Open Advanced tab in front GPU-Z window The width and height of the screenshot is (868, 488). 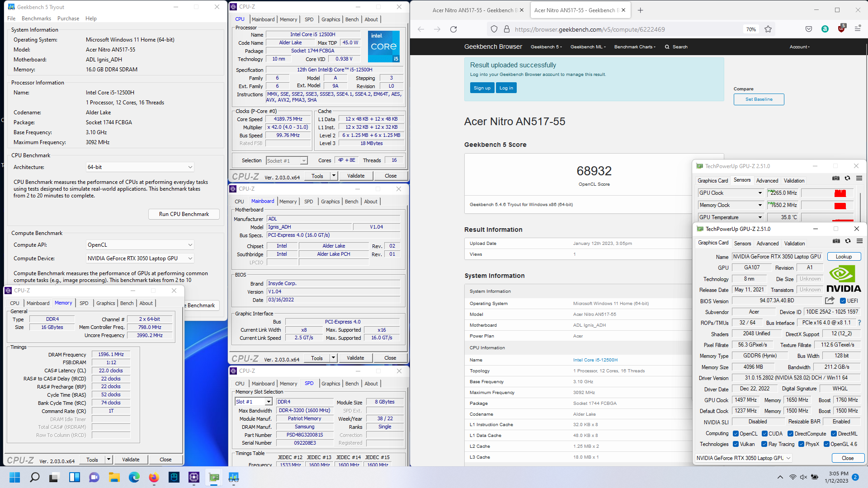[x=768, y=243]
